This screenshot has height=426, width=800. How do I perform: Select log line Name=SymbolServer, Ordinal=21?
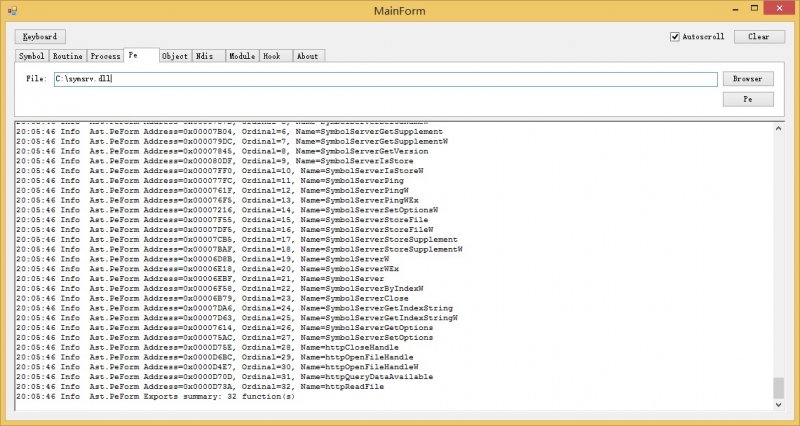pos(201,279)
